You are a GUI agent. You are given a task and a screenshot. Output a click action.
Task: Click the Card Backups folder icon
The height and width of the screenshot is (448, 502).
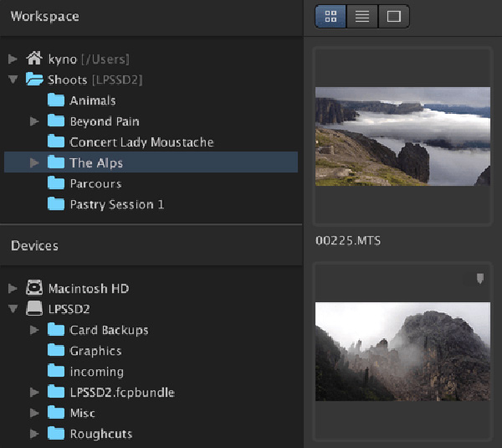click(56, 330)
